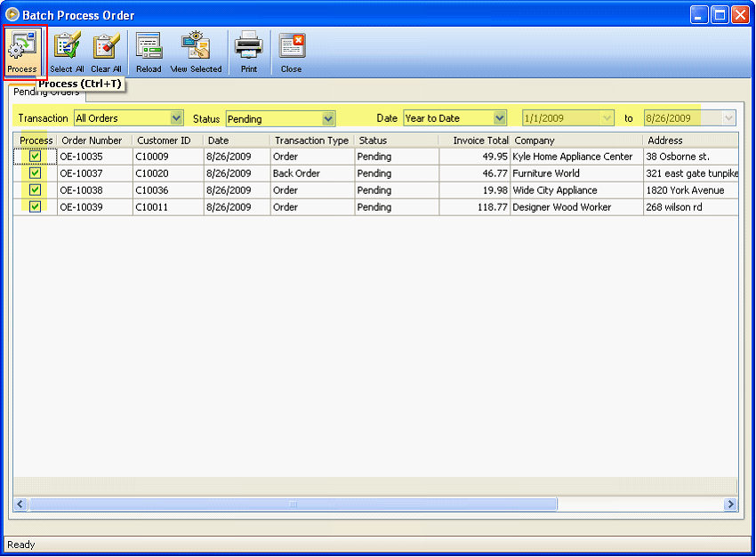This screenshot has width=756, height=557.
Task: Open the Transaction dropdown showing All Orders
Action: (x=174, y=117)
